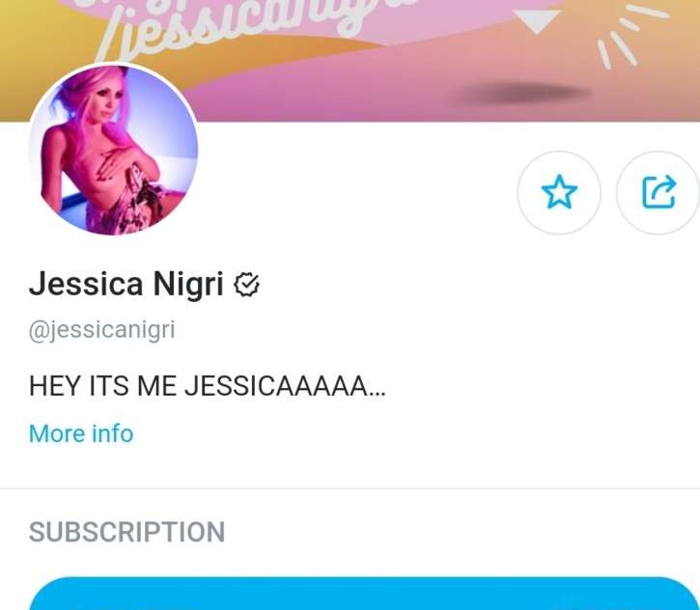Click the Jessica Nigri display name
Screen dimensions: 700x610
tap(126, 284)
